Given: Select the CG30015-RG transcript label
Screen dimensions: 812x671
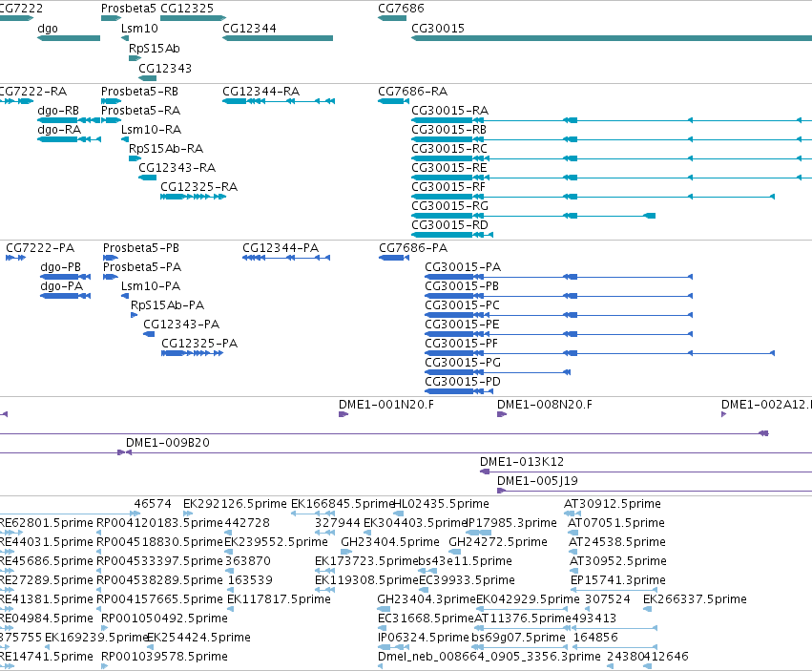Looking at the screenshot, I should point(449,206).
